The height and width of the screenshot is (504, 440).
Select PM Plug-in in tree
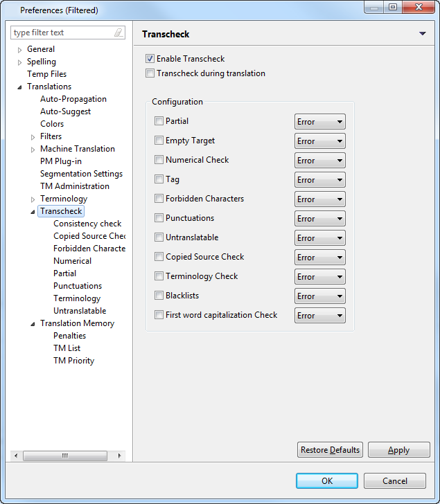[61, 161]
